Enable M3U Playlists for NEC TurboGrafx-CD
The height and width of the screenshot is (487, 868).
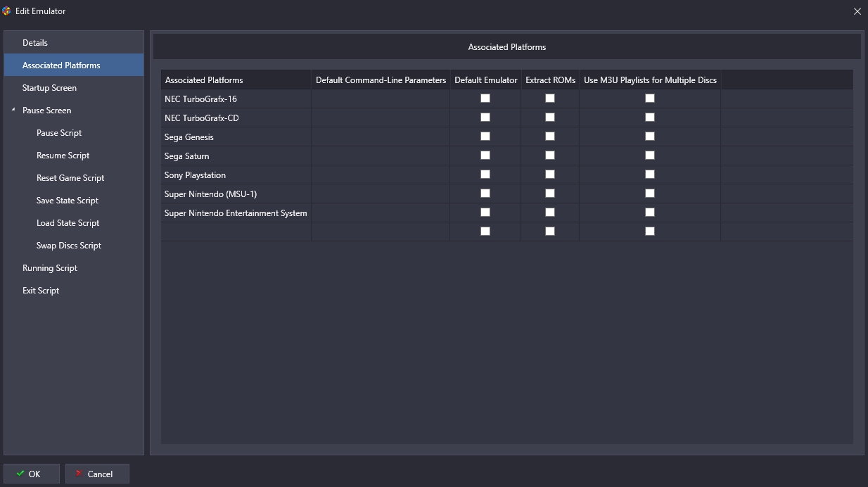tap(650, 118)
